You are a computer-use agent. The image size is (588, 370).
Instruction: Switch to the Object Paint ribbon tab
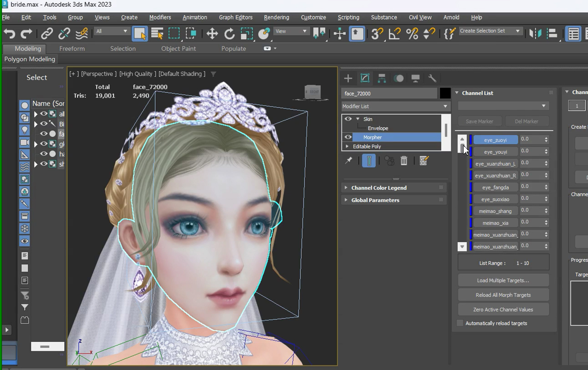coord(179,49)
